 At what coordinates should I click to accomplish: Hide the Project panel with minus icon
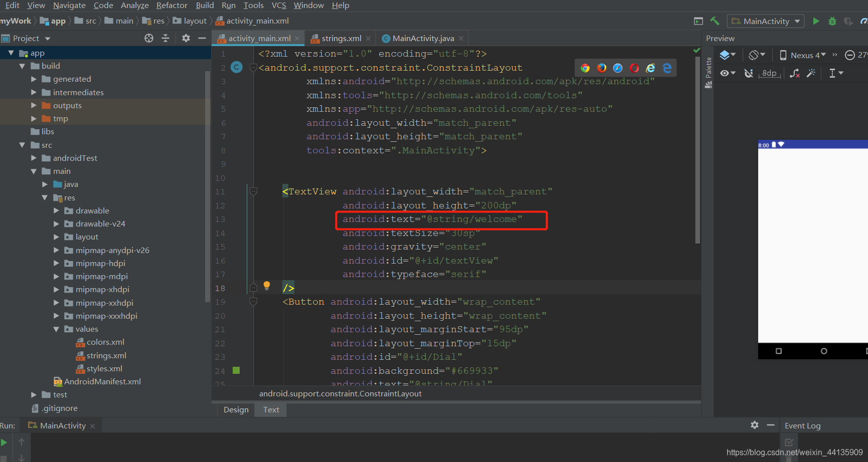point(202,38)
